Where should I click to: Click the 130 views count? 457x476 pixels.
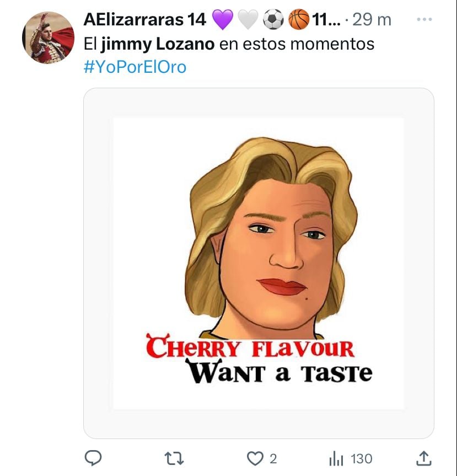point(361,458)
